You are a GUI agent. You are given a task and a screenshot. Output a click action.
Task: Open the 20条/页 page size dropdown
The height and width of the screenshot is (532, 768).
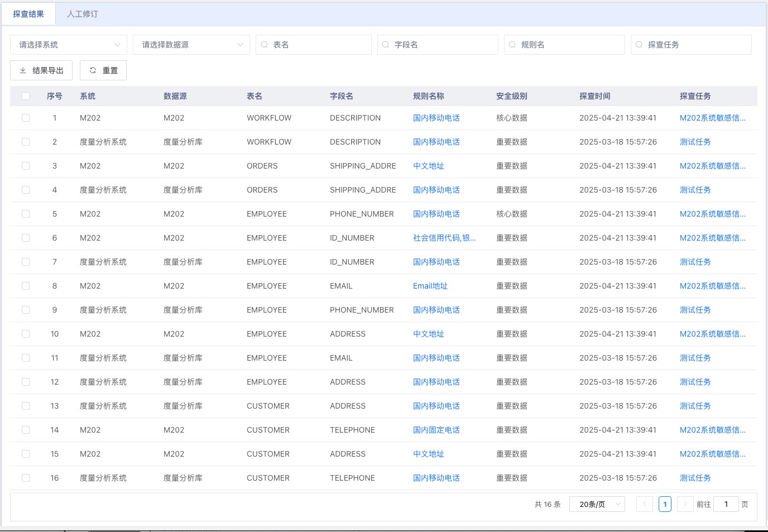(597, 504)
